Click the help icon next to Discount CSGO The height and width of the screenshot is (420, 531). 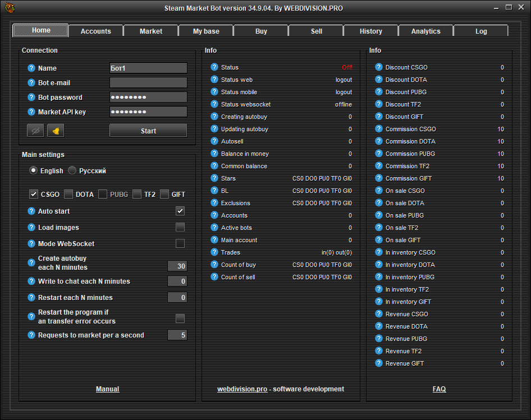[379, 67]
